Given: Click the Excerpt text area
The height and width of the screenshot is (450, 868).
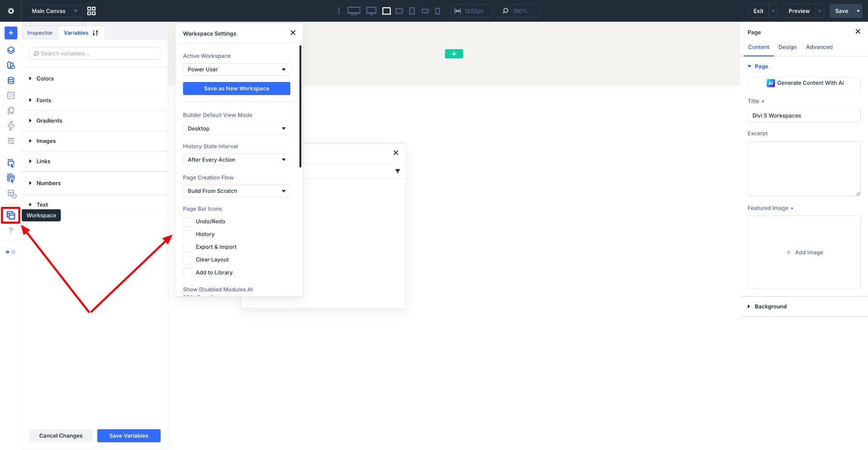Looking at the screenshot, I should click(804, 169).
